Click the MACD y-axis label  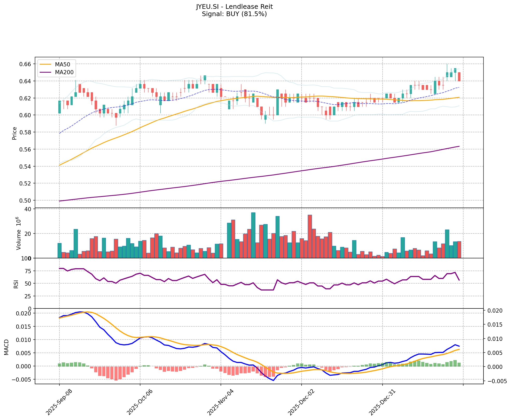[6, 347]
